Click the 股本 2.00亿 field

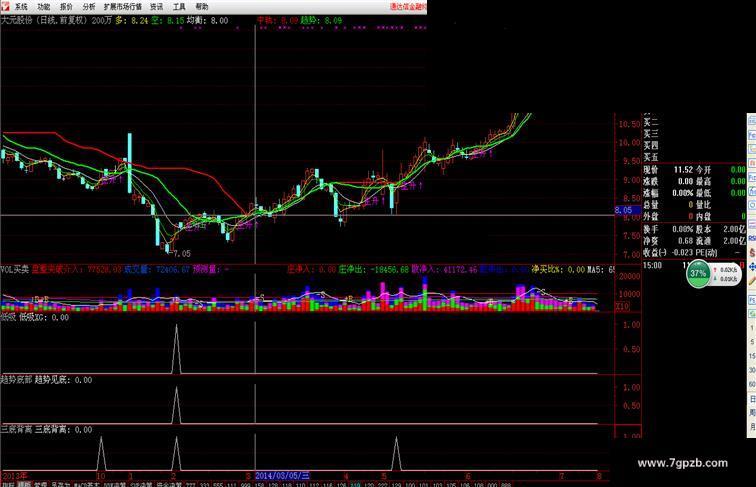(720, 229)
